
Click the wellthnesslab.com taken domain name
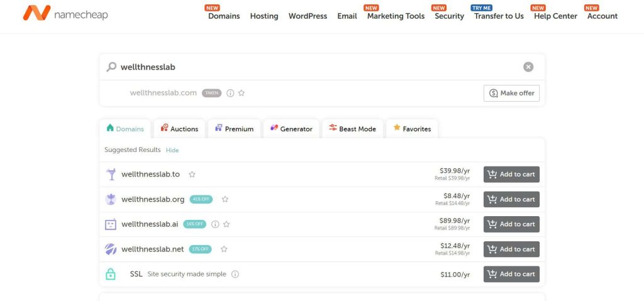click(x=163, y=93)
